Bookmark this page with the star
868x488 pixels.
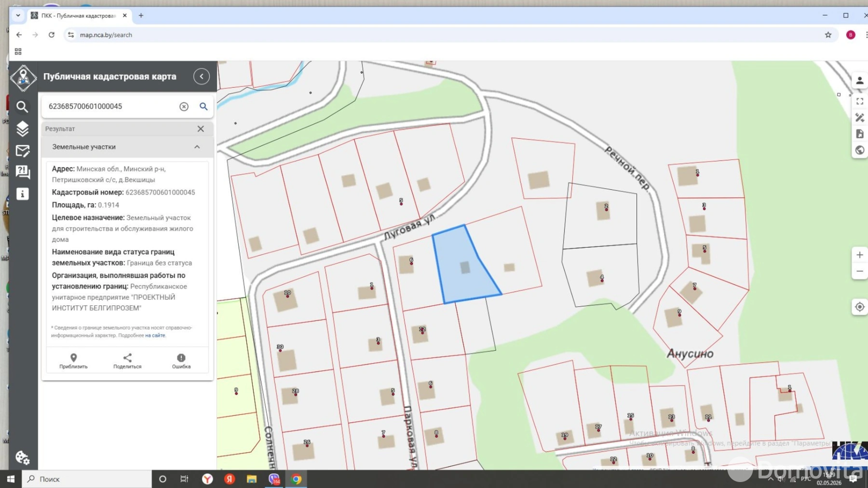click(828, 35)
